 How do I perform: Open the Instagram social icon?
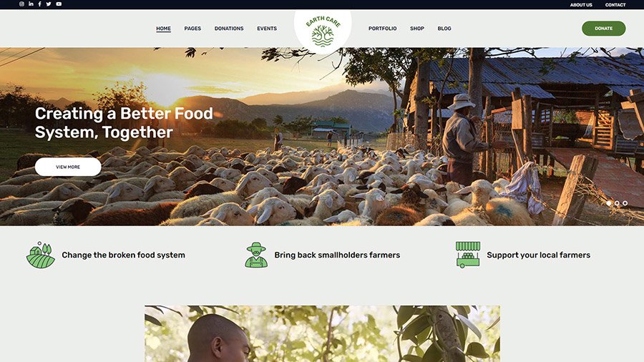(x=21, y=4)
